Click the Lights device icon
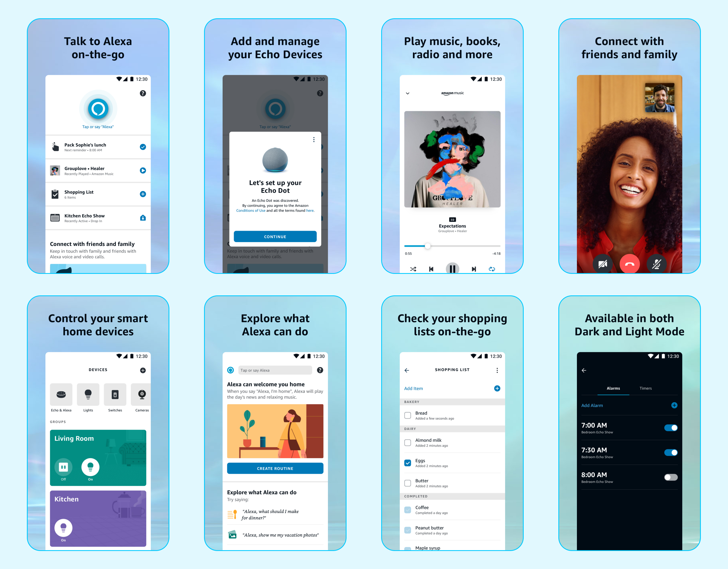The height and width of the screenshot is (569, 728). (x=87, y=393)
